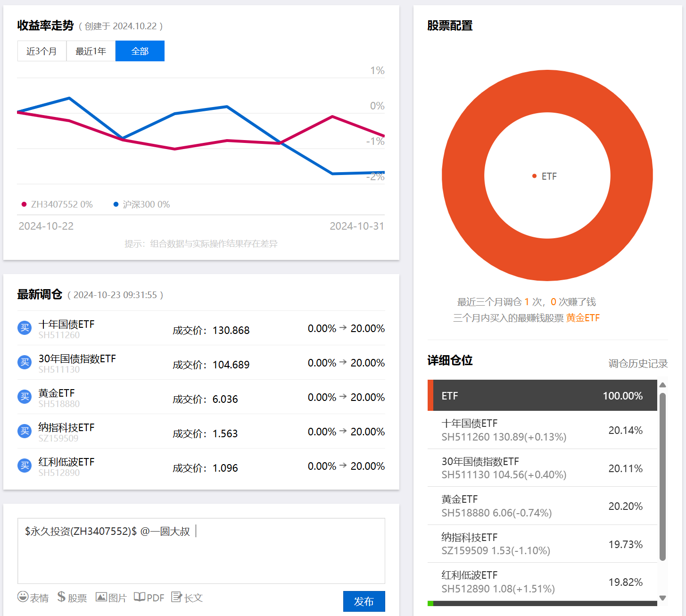Click the post text input box
The height and width of the screenshot is (616, 686).
(201, 551)
